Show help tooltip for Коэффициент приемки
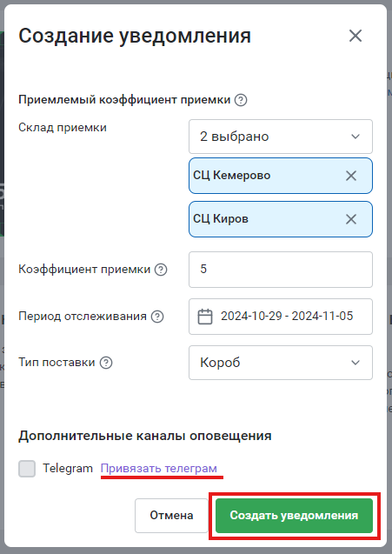 (x=161, y=270)
